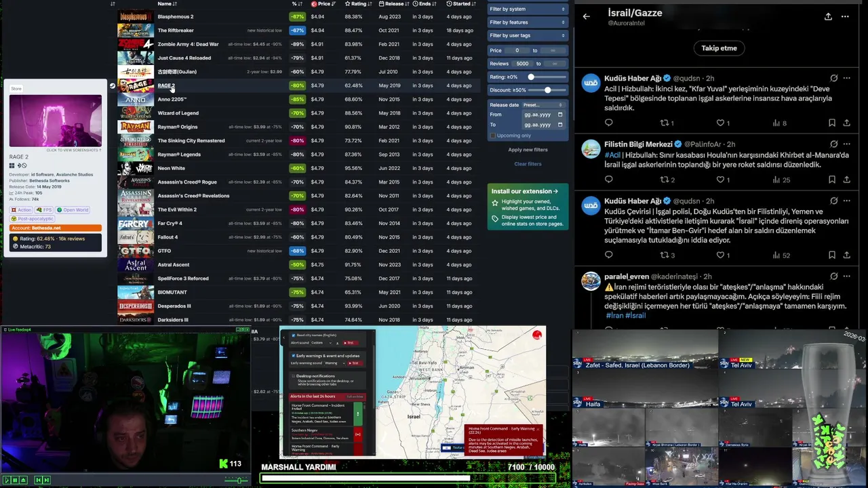Click Reviews minimum input showing 5000
Screen dimensions: 868x488
(521, 64)
